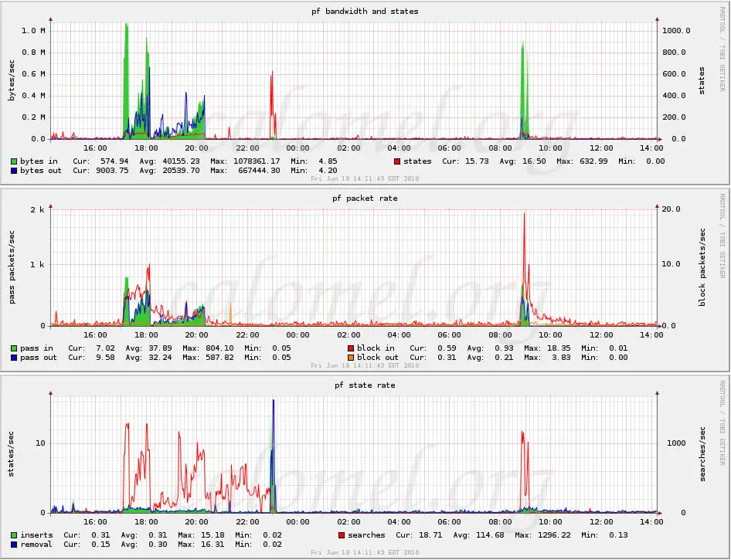Click the searches Max value 1296.22
The height and width of the screenshot is (560, 731).
[554, 535]
